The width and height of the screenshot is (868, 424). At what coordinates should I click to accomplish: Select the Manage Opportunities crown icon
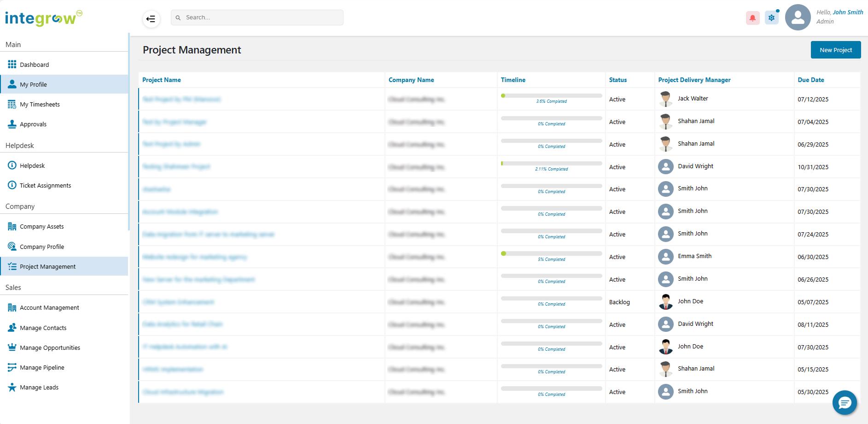pos(12,347)
